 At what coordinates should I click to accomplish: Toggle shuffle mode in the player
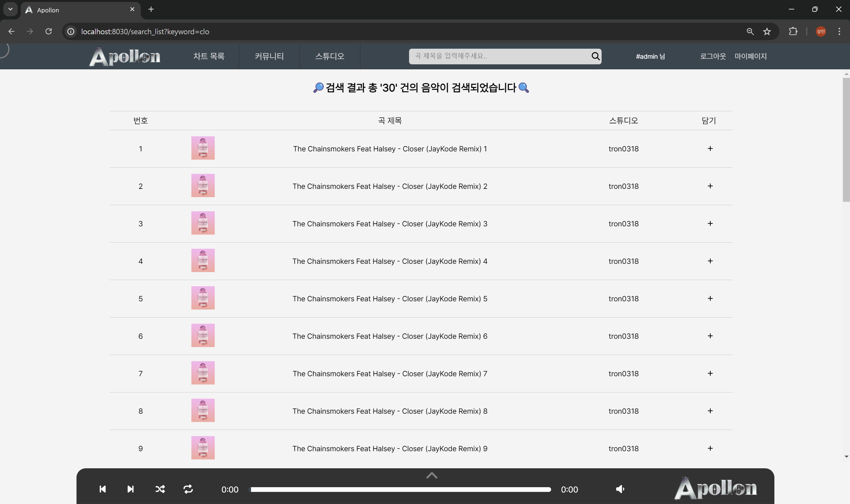[160, 489]
